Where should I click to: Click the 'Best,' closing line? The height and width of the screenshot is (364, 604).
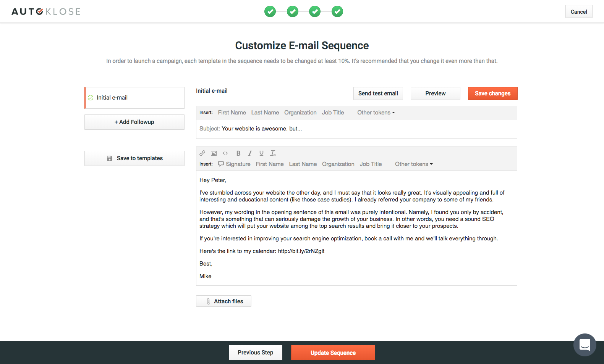point(206,264)
